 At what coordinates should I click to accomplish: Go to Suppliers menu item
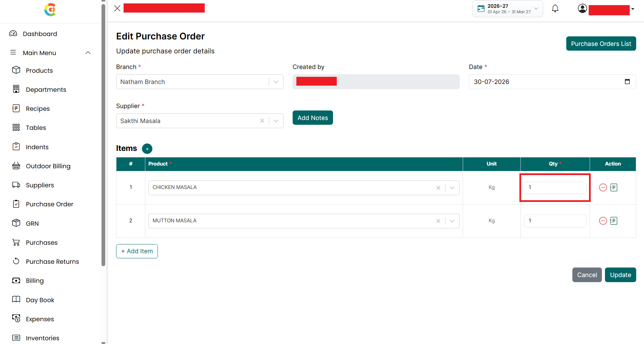[40, 185]
